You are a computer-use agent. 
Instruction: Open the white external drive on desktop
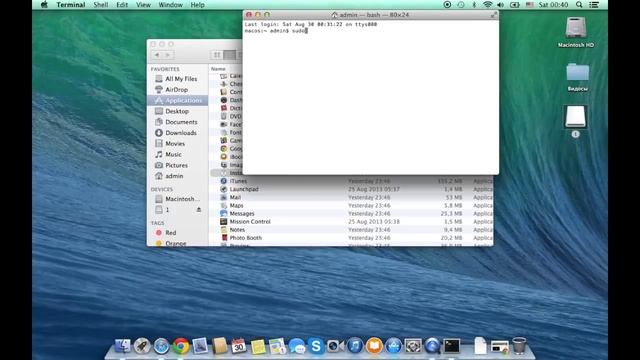point(576,117)
